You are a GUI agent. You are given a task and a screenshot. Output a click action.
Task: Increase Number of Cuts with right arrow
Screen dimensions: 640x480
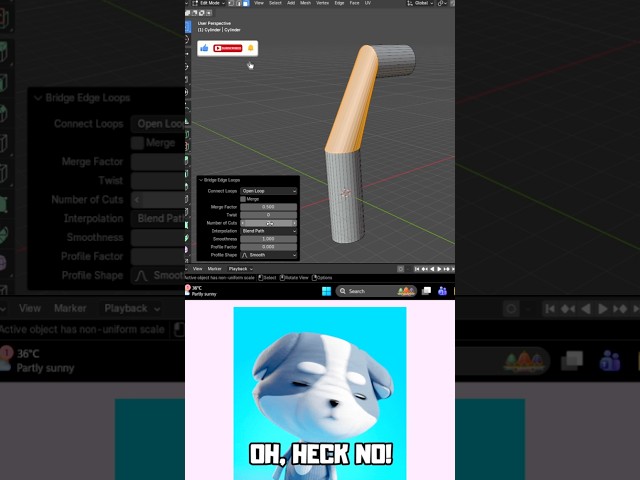[x=294, y=223]
